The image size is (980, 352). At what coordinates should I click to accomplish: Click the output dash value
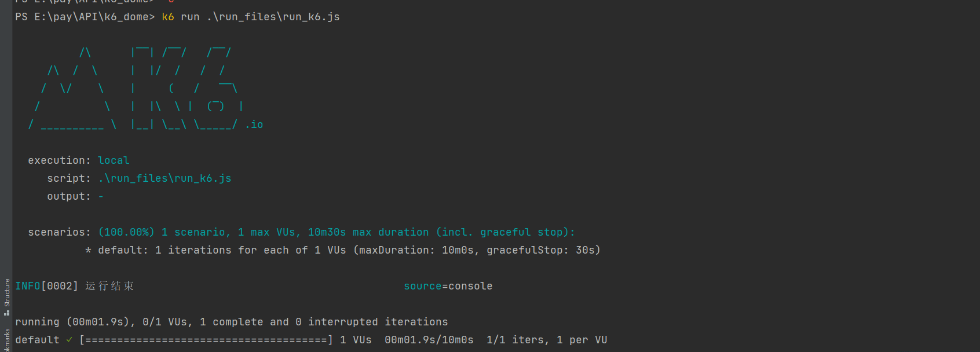tap(101, 196)
